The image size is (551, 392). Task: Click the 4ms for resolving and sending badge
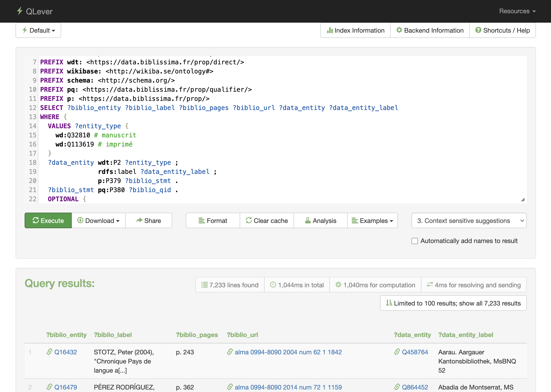(x=474, y=285)
